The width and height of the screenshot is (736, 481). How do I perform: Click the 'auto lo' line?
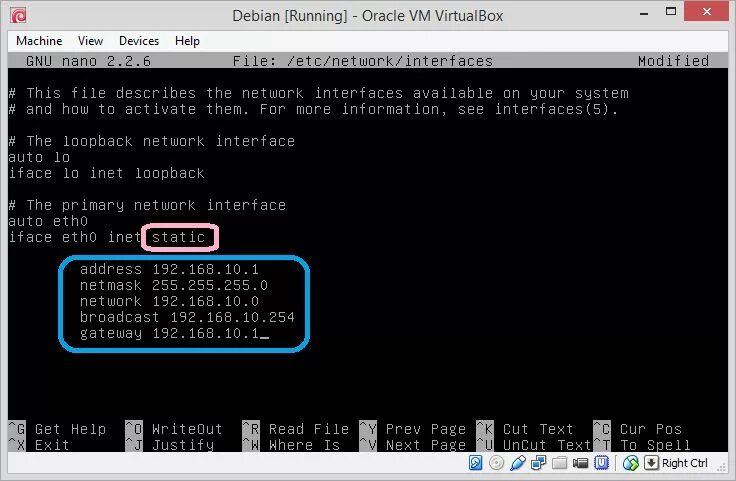39,157
